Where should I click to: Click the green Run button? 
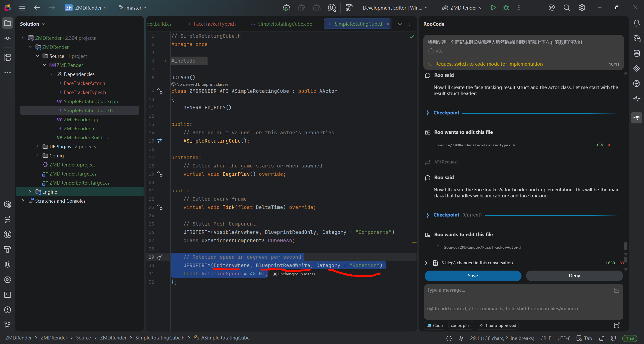(493, 8)
